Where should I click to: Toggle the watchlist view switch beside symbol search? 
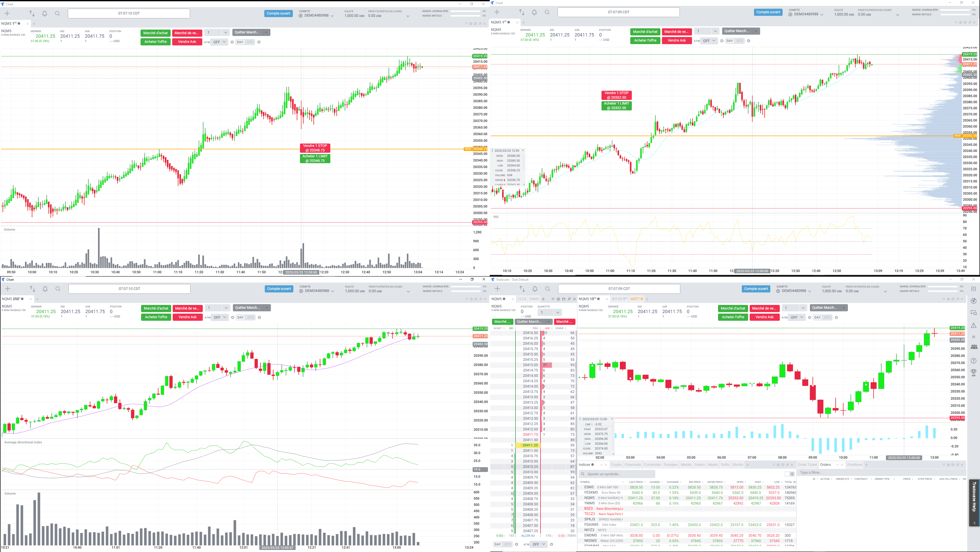tap(789, 474)
